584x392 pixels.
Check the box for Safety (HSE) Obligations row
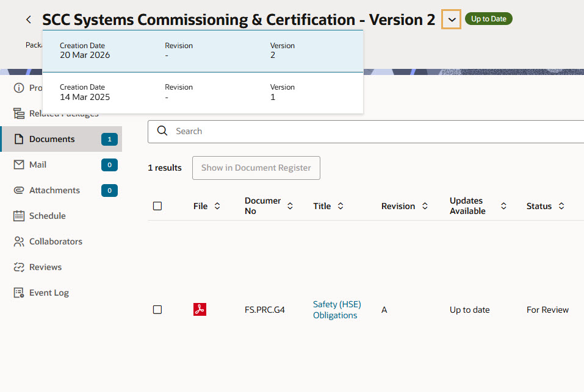point(157,310)
